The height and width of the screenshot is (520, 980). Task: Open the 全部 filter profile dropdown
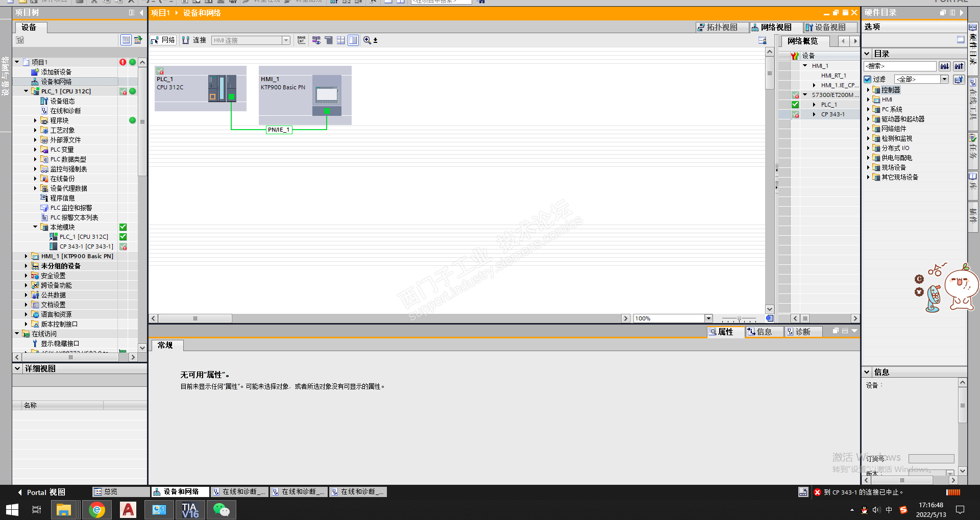tap(944, 79)
